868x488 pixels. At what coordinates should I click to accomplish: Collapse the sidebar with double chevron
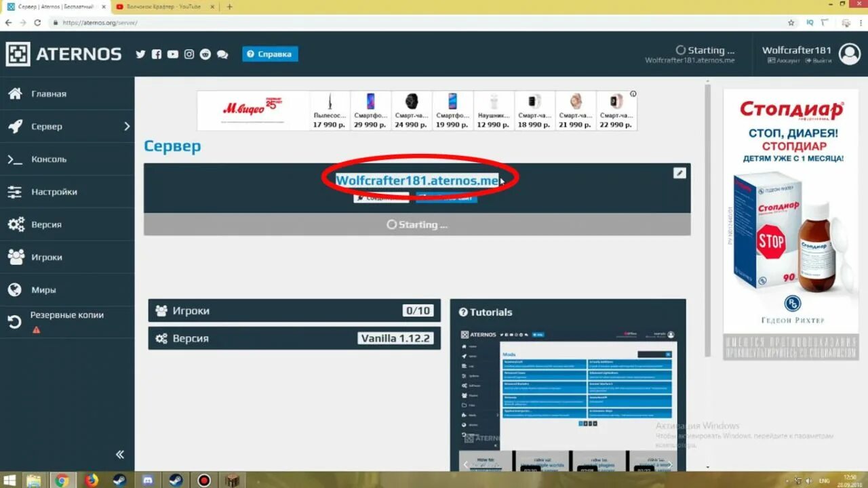click(120, 454)
